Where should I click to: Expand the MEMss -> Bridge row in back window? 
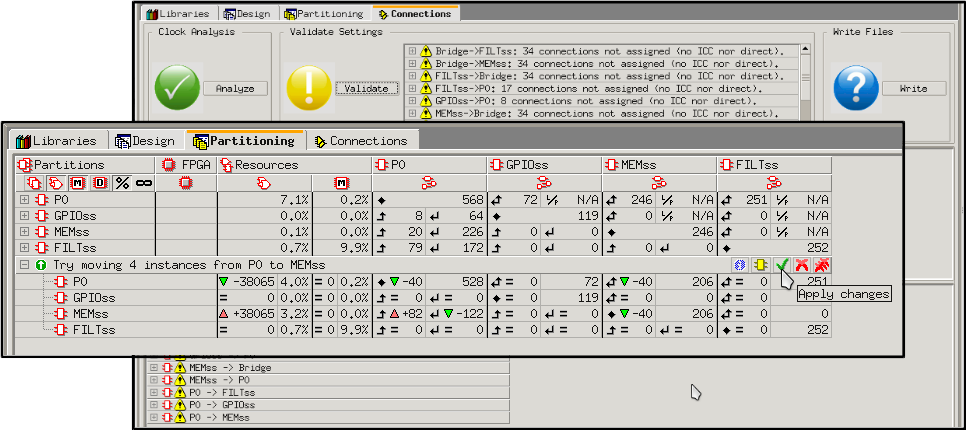coord(153,368)
